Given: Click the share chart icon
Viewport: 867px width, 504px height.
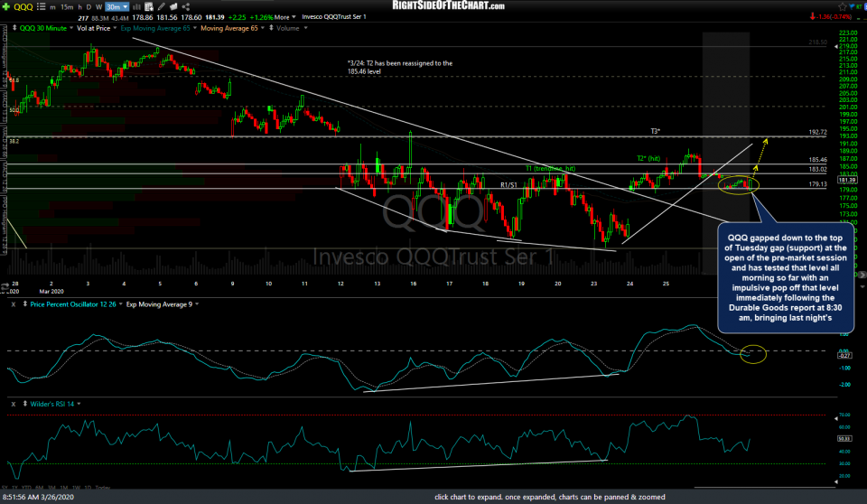Looking at the screenshot, I should pos(186,6).
